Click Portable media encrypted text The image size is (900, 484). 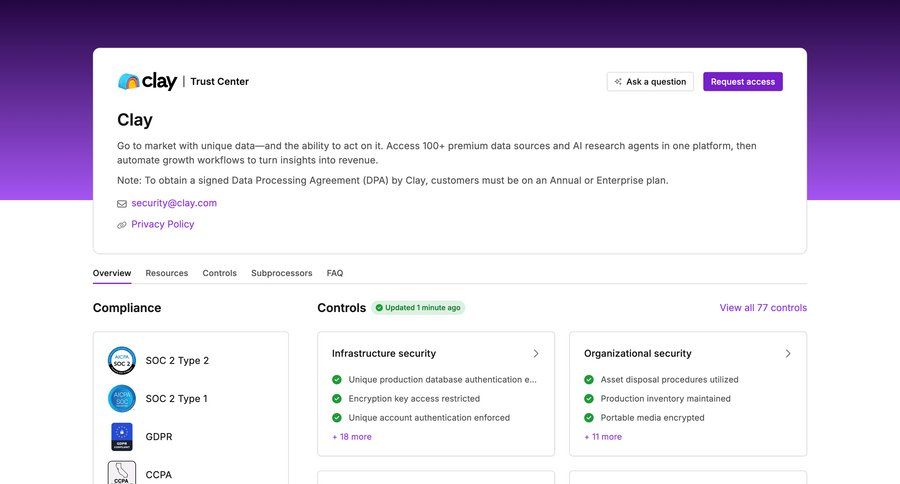click(x=652, y=417)
